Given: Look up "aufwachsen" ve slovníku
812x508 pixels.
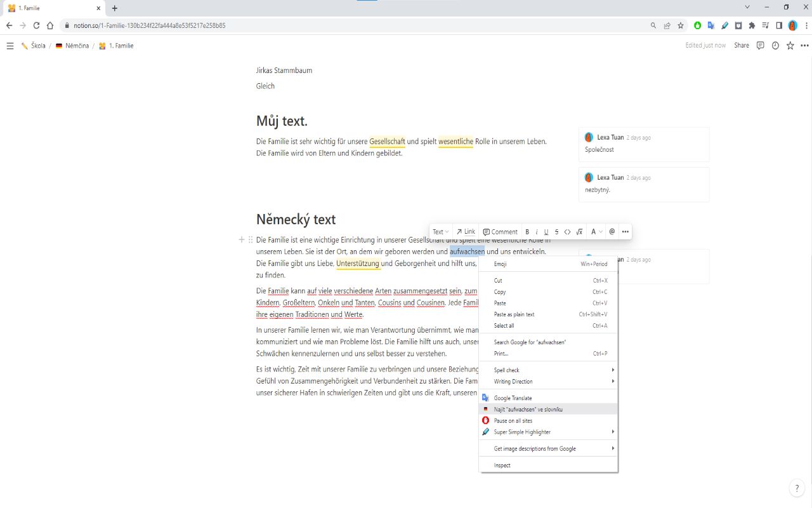Looking at the screenshot, I should [x=548, y=410].
